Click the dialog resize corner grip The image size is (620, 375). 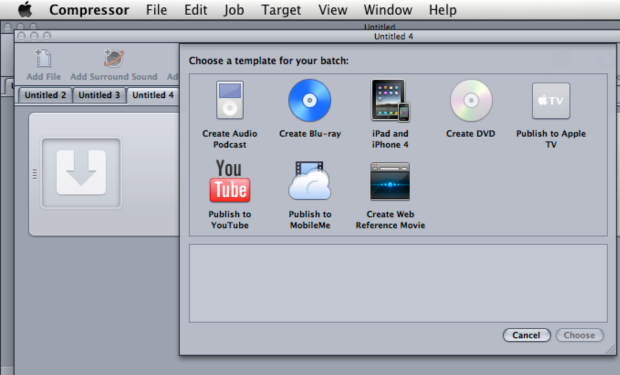611,350
